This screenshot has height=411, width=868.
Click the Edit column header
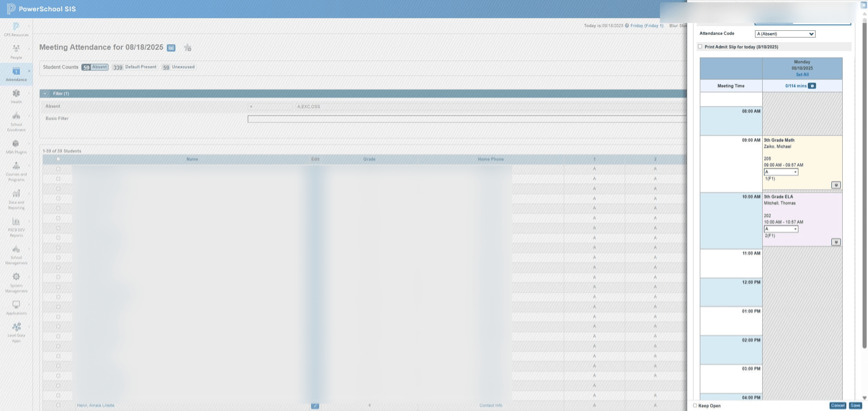[x=315, y=159]
